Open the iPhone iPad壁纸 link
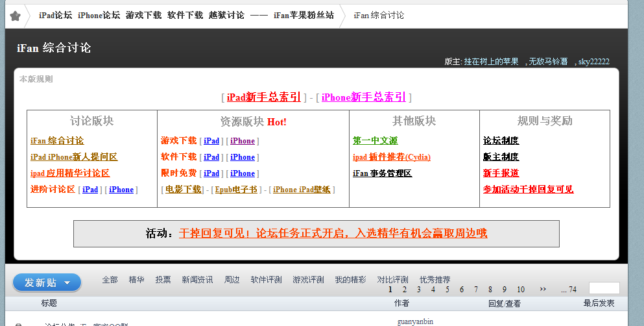This screenshot has height=326, width=644. (302, 190)
